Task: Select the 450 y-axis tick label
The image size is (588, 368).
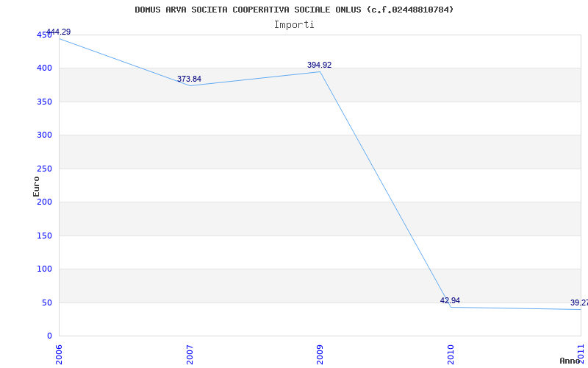Action: (x=44, y=35)
